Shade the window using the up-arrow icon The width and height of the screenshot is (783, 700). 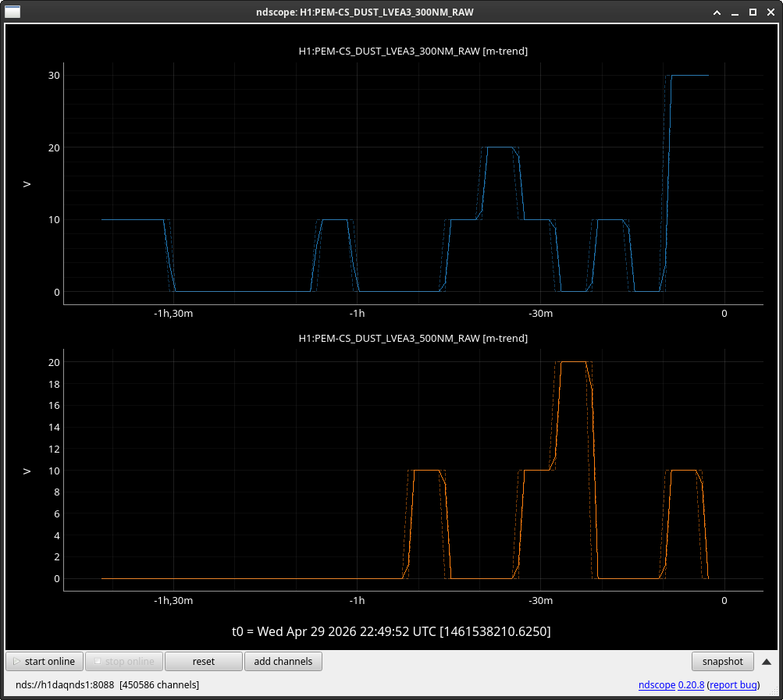pos(717,12)
